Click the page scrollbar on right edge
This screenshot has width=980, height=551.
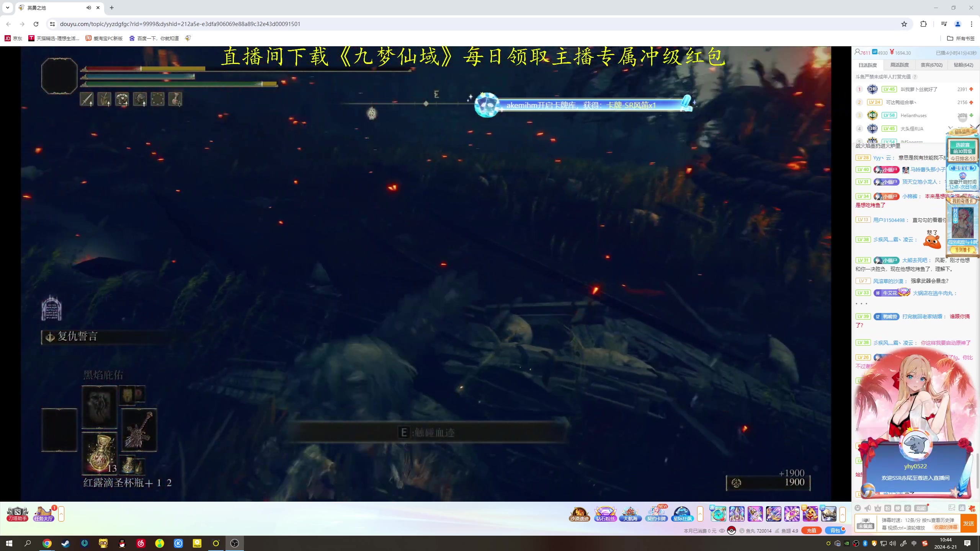pos(977,471)
